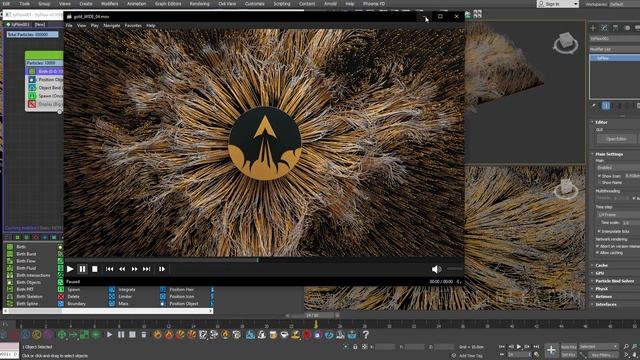Toggle the Interpolate ticks checkbox
This screenshot has width=640, height=360.
(599, 231)
